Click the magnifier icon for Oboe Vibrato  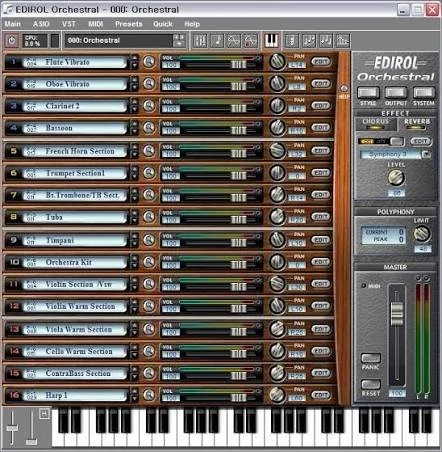pyautogui.click(x=149, y=84)
